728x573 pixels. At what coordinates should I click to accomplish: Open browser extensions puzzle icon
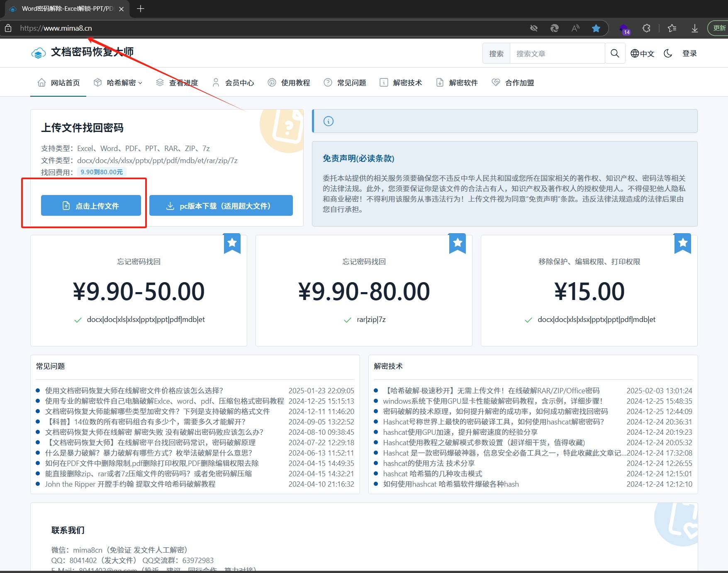(x=646, y=28)
